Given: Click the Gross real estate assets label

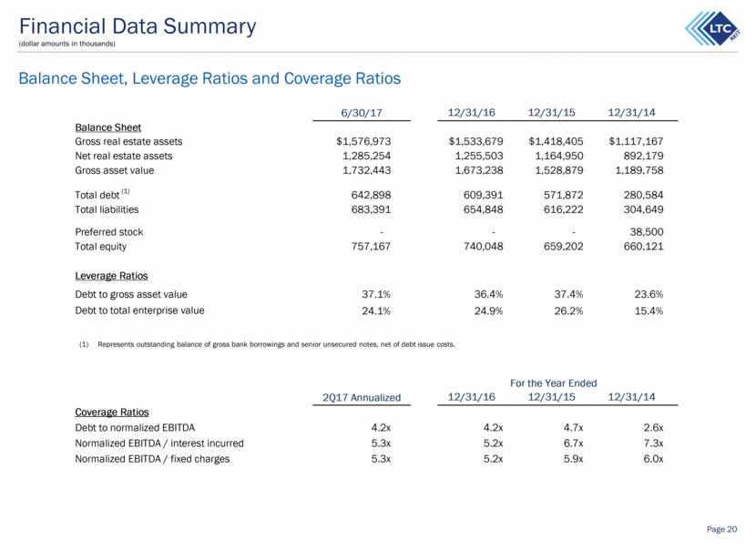Looking at the screenshot, I should (x=128, y=142).
